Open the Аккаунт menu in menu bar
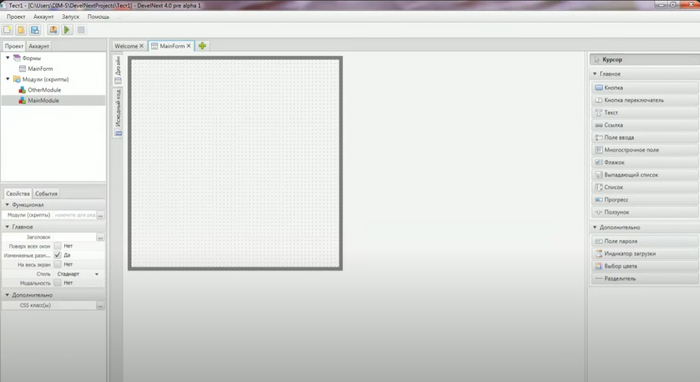700x382 pixels. click(x=43, y=17)
